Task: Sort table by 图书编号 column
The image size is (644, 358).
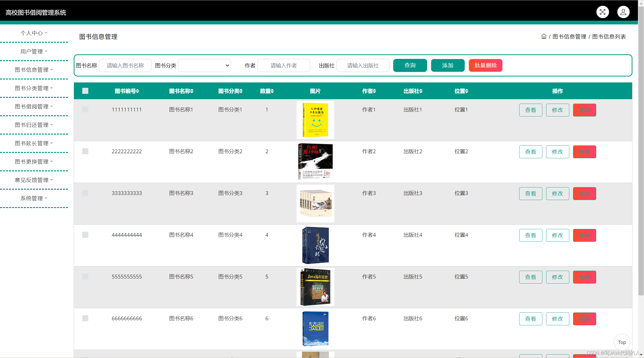Action: click(127, 91)
